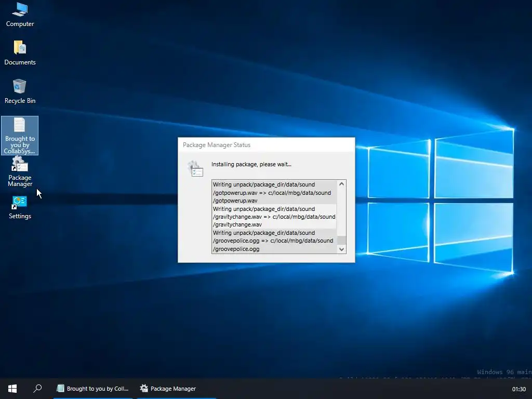The image size is (532, 399).
Task: Select the Recycle Bin icon
Action: (20, 91)
